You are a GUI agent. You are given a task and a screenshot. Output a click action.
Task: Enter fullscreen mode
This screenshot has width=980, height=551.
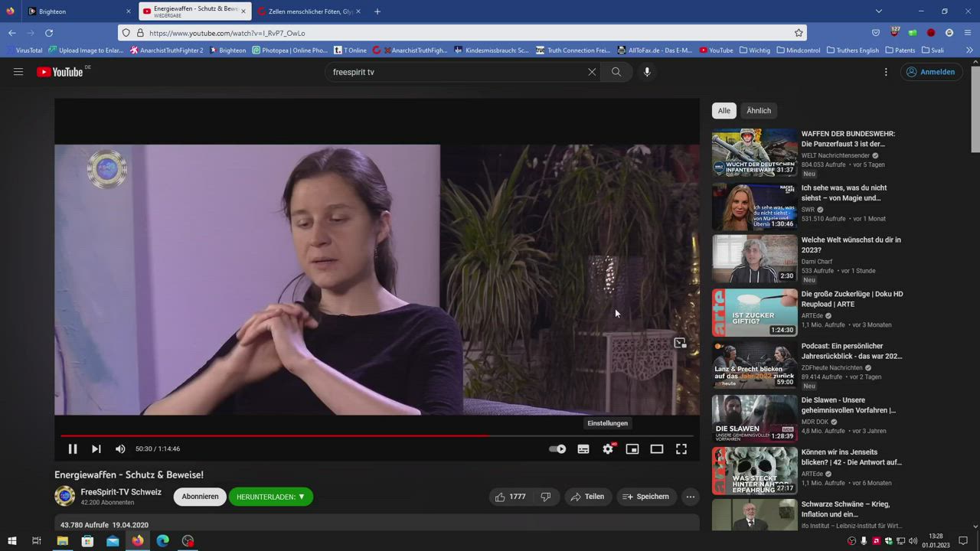tap(681, 449)
